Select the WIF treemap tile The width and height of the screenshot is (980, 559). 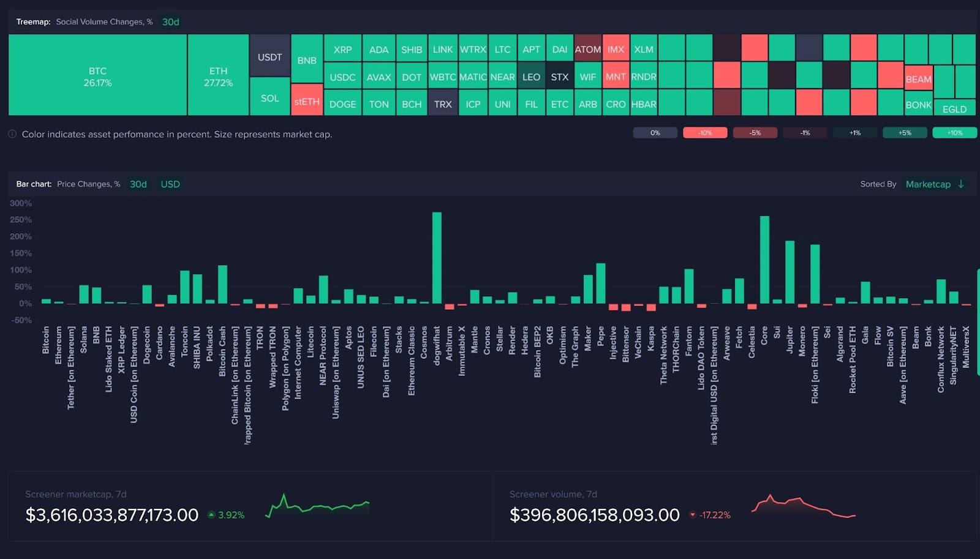[588, 75]
